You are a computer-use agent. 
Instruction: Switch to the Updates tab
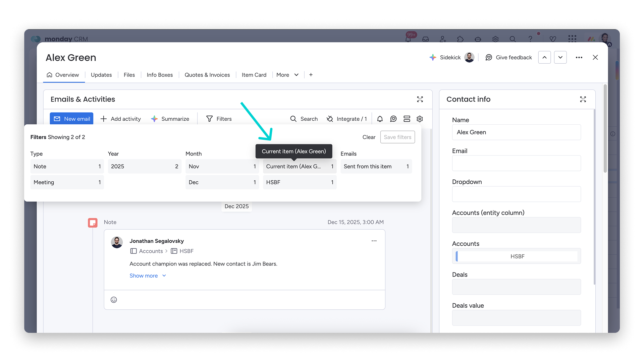pos(101,75)
